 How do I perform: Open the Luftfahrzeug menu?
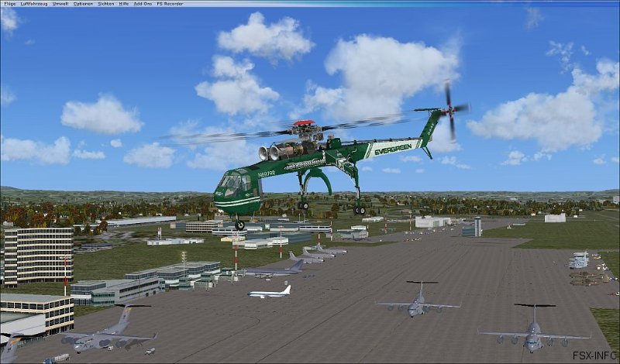[x=33, y=4]
